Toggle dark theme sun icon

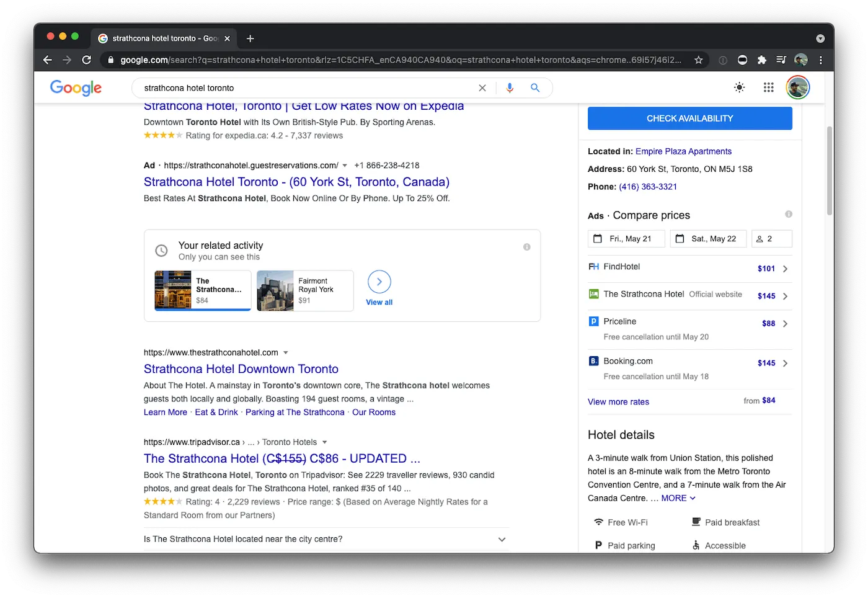pos(740,87)
